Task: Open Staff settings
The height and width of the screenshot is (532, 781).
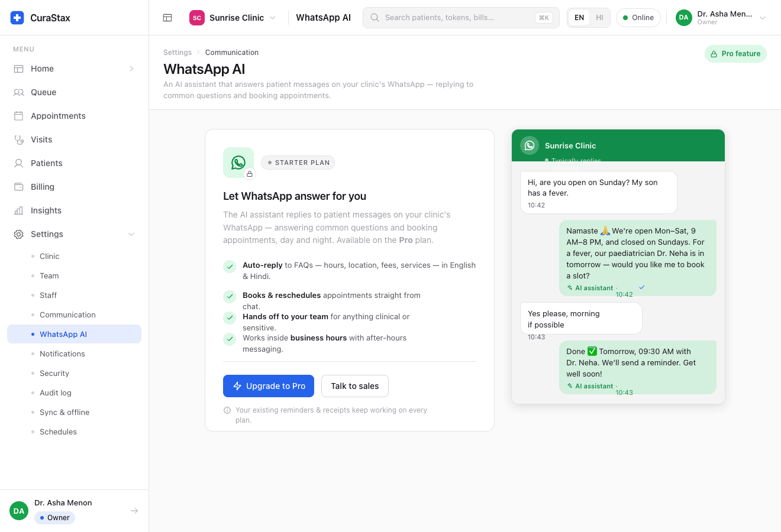Action: tap(74, 295)
